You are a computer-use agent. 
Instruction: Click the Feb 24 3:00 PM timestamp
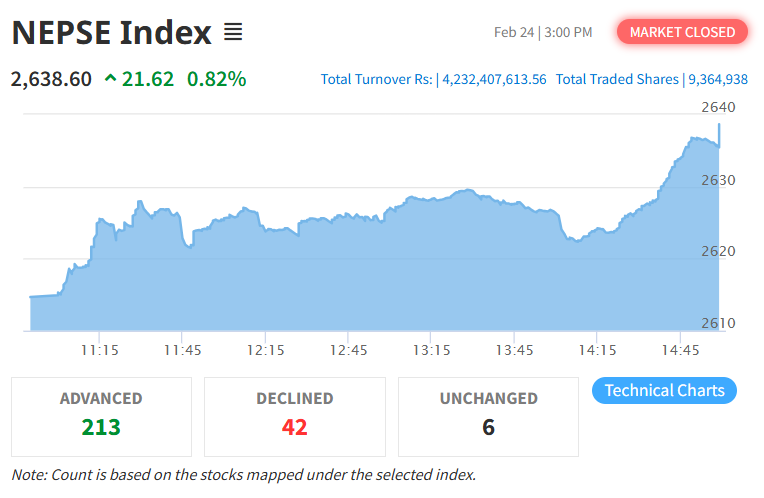(543, 32)
